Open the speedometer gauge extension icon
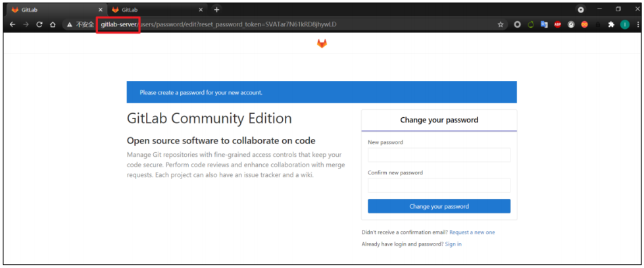This screenshot has width=644, height=268. 571,24
